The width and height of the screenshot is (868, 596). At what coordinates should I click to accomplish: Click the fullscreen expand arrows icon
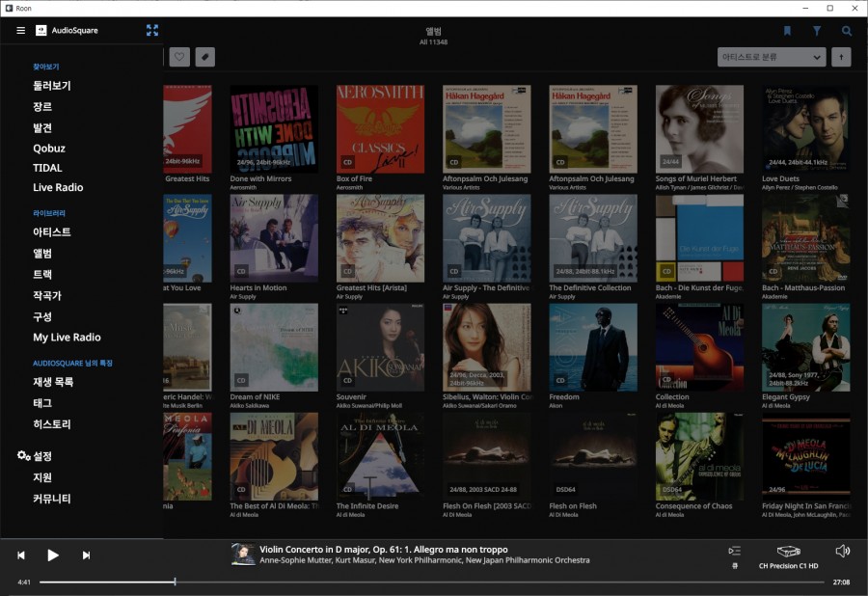(152, 30)
